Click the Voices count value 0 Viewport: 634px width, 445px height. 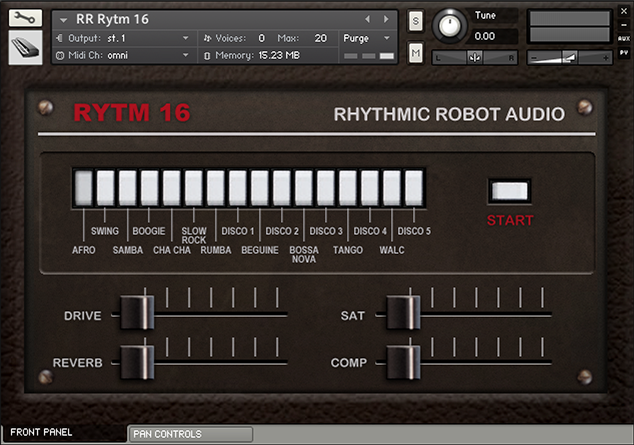(x=262, y=38)
